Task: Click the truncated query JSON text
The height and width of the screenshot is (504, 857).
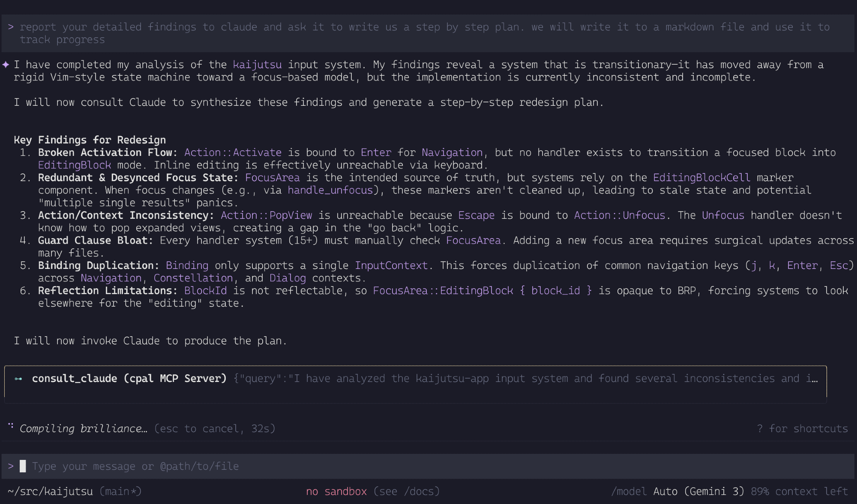Action: click(x=525, y=379)
